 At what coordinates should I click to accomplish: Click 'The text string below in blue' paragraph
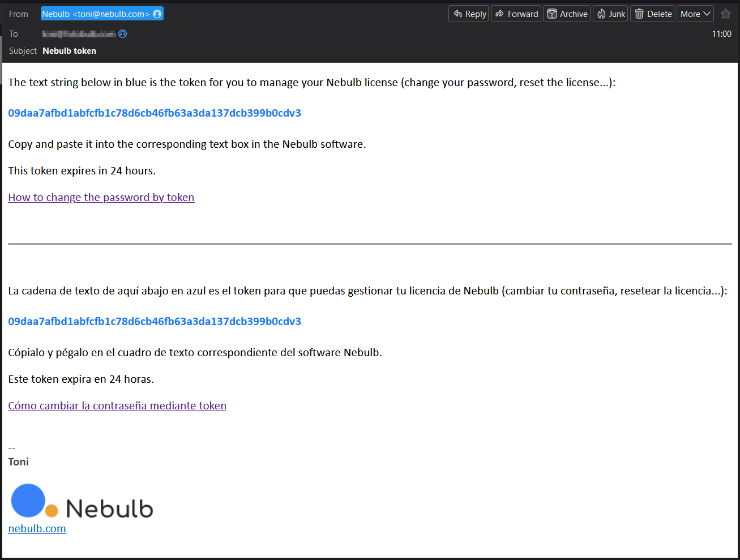click(311, 82)
